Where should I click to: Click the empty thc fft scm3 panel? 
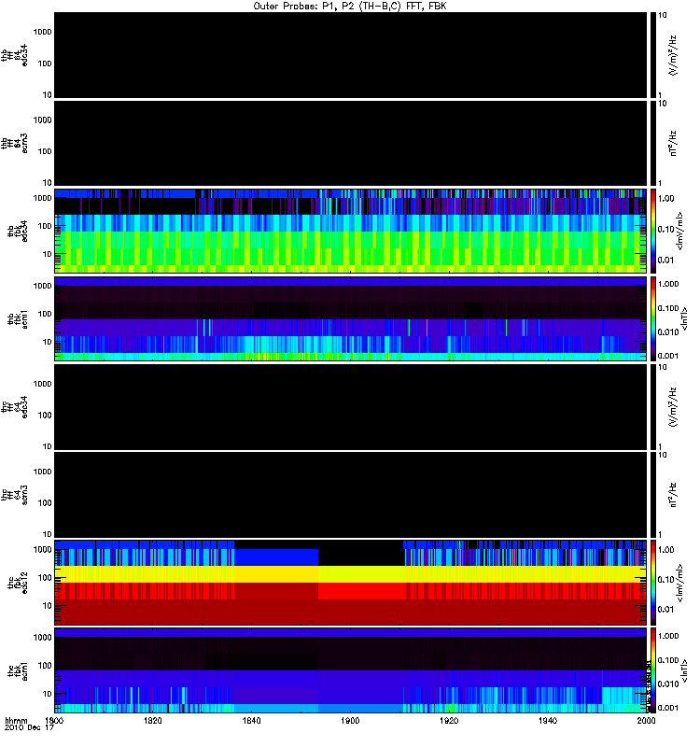click(x=351, y=495)
